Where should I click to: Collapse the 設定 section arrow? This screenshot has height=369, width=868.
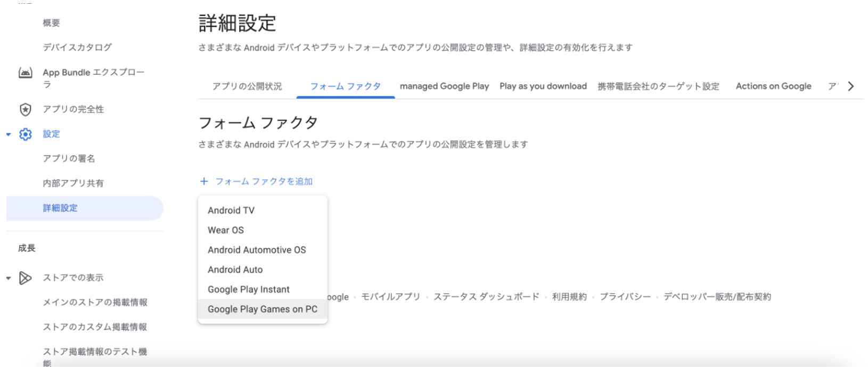tap(9, 134)
